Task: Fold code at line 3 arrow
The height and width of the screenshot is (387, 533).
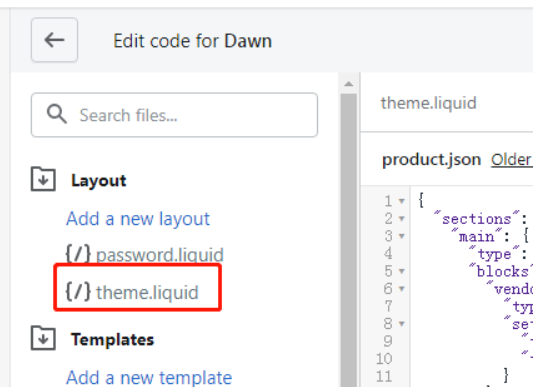Action: point(402,236)
